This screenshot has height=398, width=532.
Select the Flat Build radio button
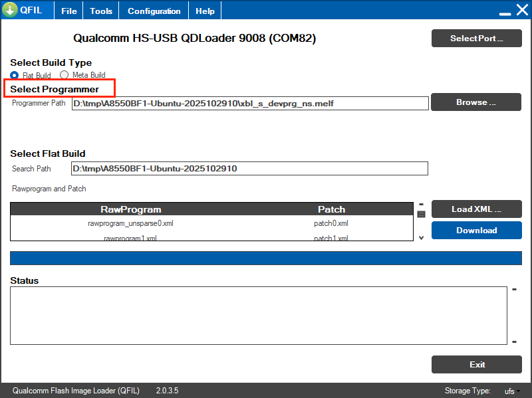click(15, 75)
